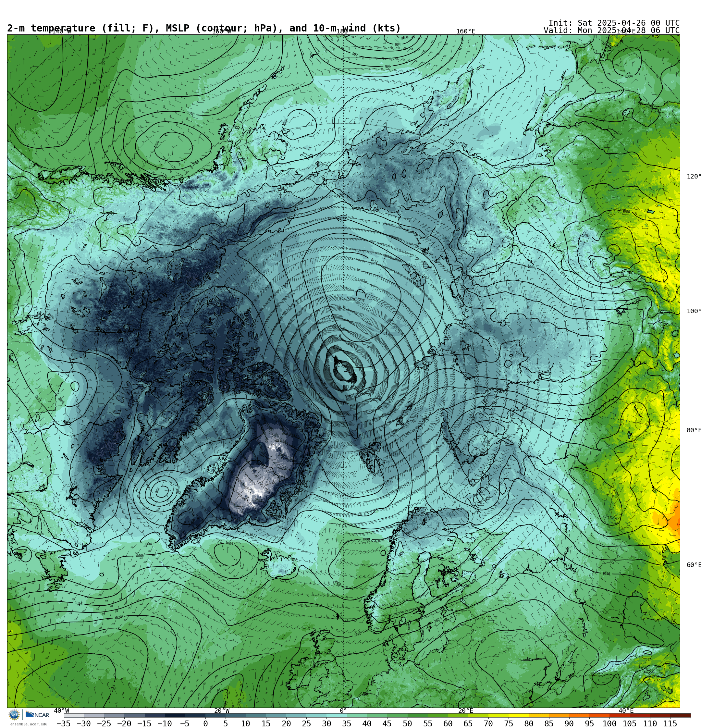Click the '60' color bar tick label
701x728 pixels.
448,723
